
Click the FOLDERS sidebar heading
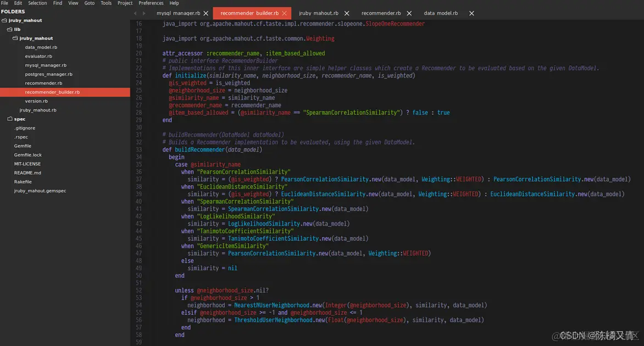(13, 12)
